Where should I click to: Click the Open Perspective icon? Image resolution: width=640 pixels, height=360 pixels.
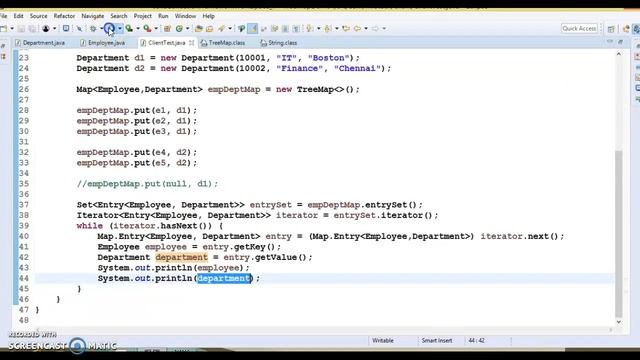click(611, 29)
